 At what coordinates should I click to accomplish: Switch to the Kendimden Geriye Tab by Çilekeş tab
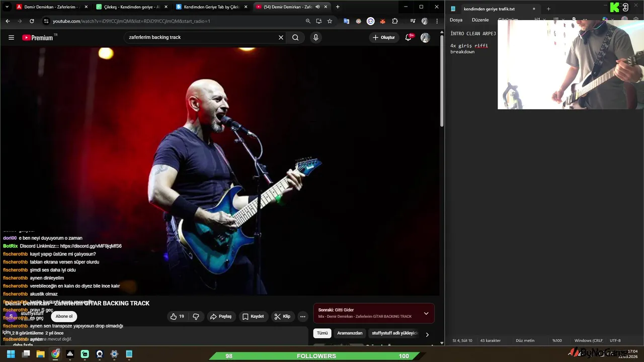pos(210,7)
